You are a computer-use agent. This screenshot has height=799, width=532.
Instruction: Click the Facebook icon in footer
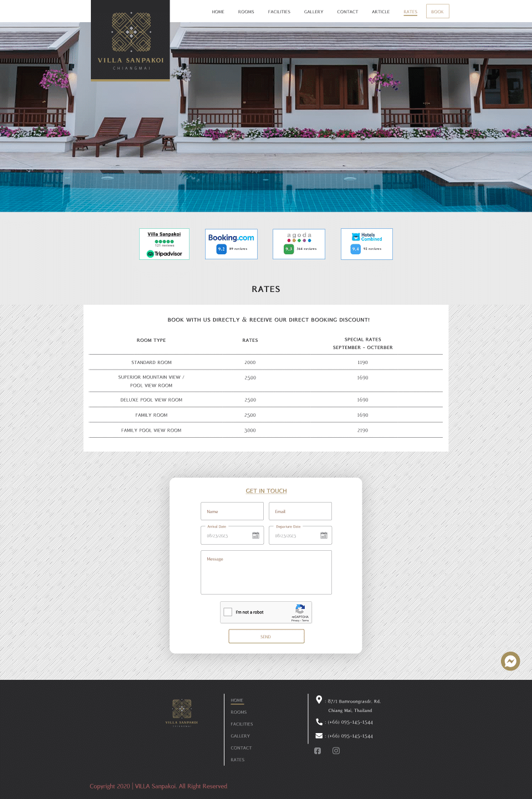pyautogui.click(x=318, y=751)
